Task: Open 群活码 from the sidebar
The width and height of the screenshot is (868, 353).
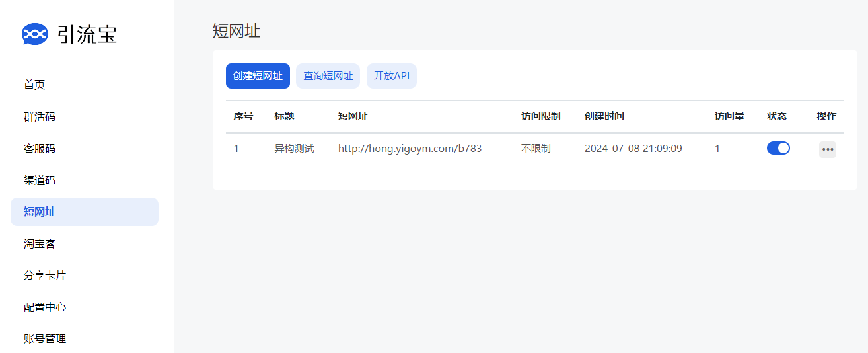Action: (x=40, y=117)
